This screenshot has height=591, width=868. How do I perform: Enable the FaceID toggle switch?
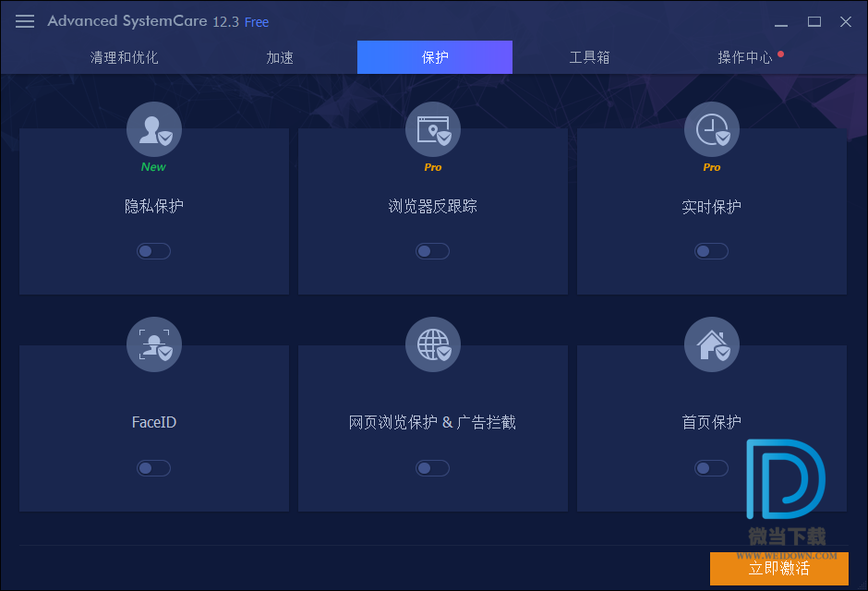pos(154,468)
